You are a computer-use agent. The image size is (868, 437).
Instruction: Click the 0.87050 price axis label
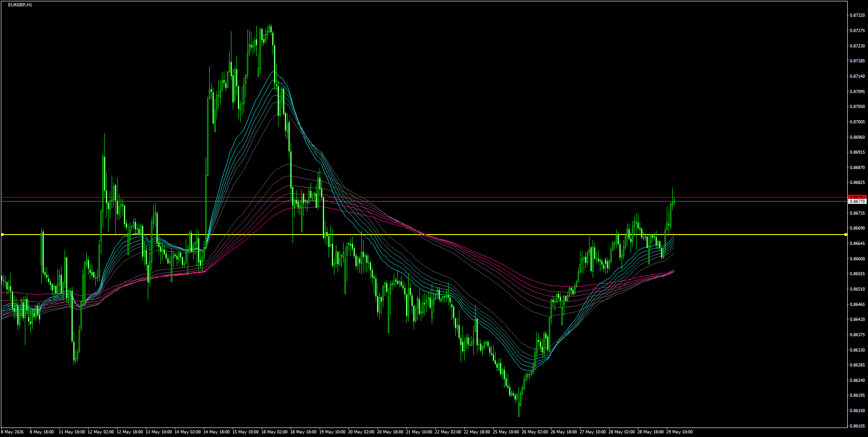point(858,107)
